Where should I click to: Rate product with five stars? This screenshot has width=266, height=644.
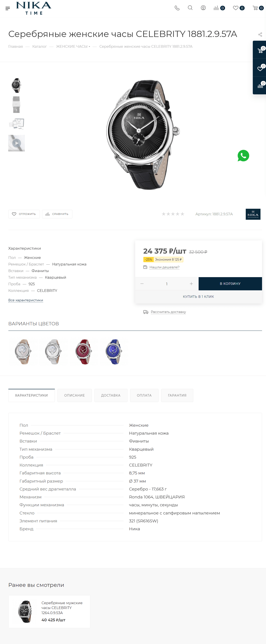(182, 214)
